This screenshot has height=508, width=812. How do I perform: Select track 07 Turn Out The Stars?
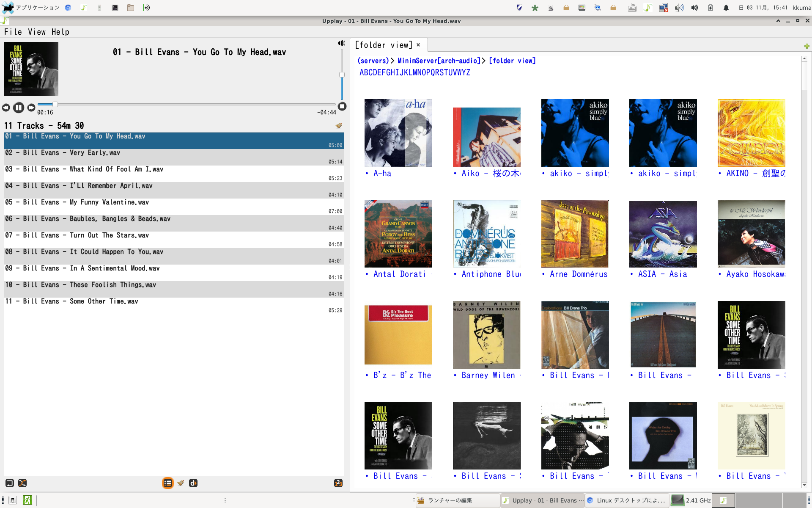click(174, 240)
